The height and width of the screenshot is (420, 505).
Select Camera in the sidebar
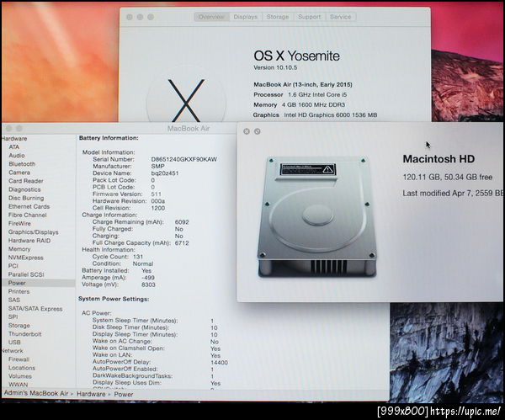click(x=19, y=173)
